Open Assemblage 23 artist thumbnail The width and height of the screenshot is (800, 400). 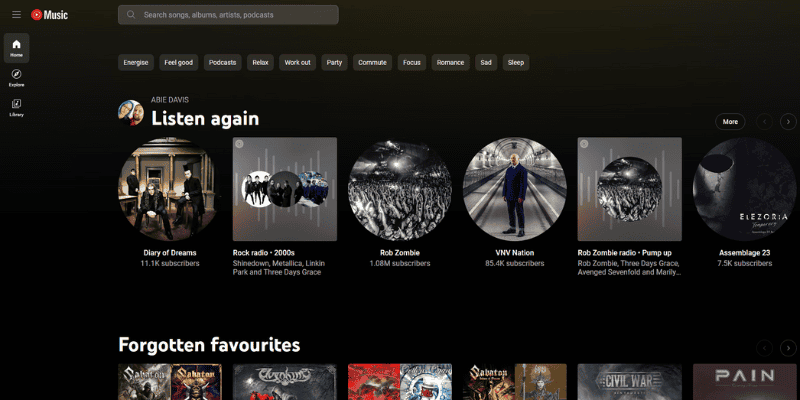coord(744,189)
